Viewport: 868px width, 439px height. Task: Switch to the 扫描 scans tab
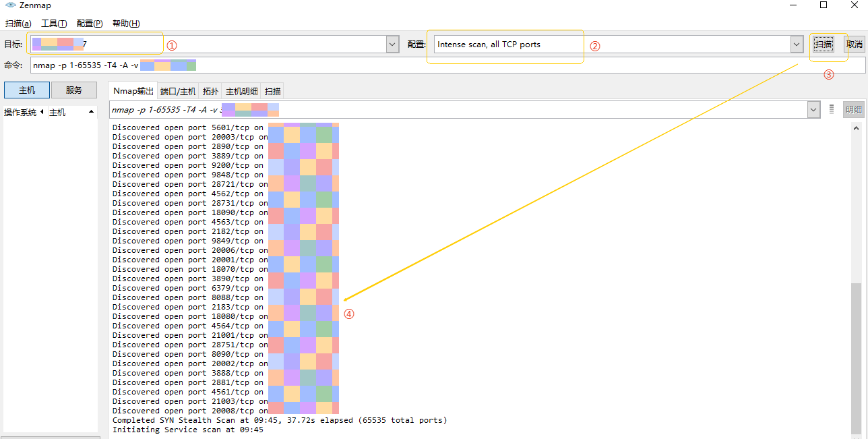coord(272,92)
